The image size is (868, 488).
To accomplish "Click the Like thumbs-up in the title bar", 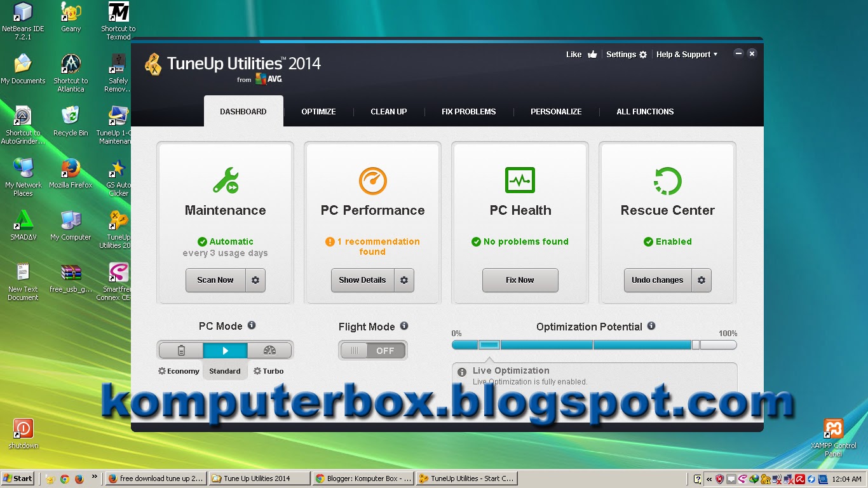I will [592, 55].
